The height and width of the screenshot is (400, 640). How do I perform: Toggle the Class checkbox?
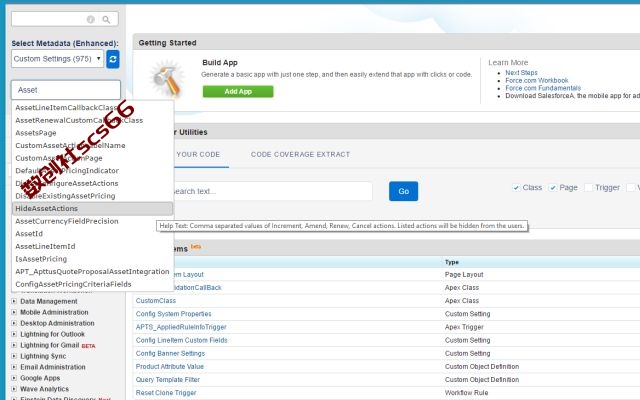(x=516, y=188)
